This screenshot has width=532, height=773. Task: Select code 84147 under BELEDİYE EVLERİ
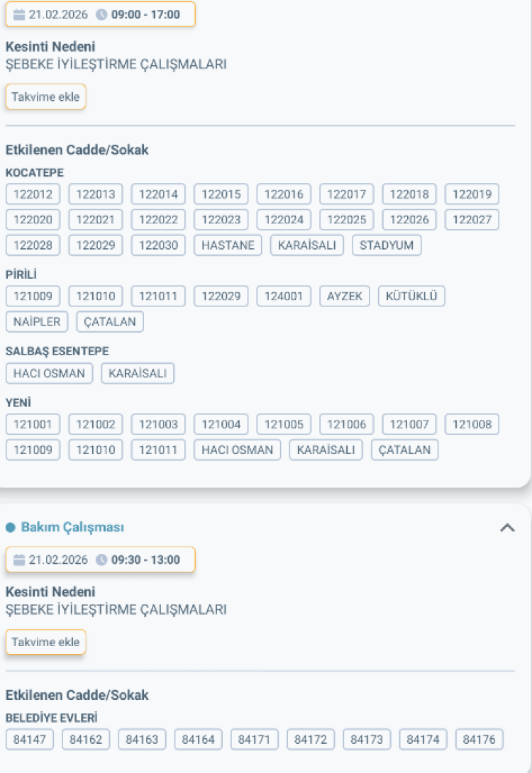[x=29, y=738]
